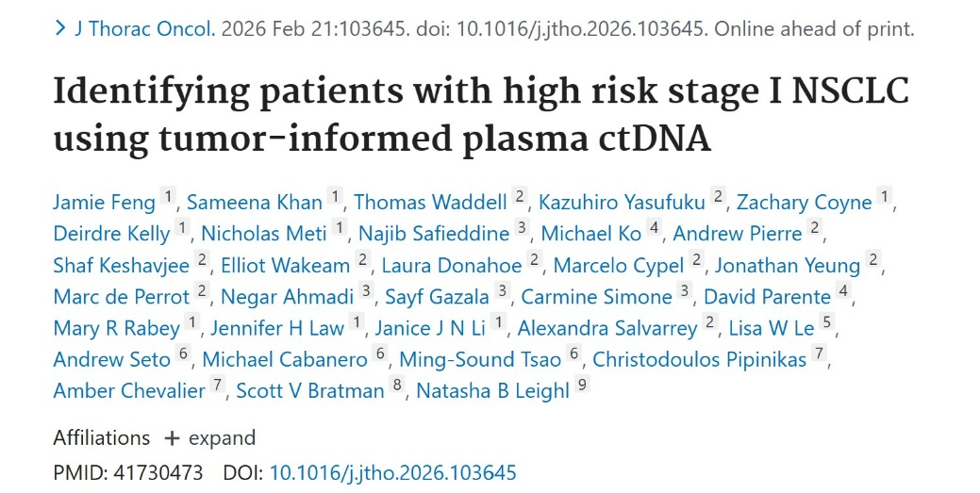Click the PMID 41730473 text
This screenshot has height=493, width=980.
[127, 472]
